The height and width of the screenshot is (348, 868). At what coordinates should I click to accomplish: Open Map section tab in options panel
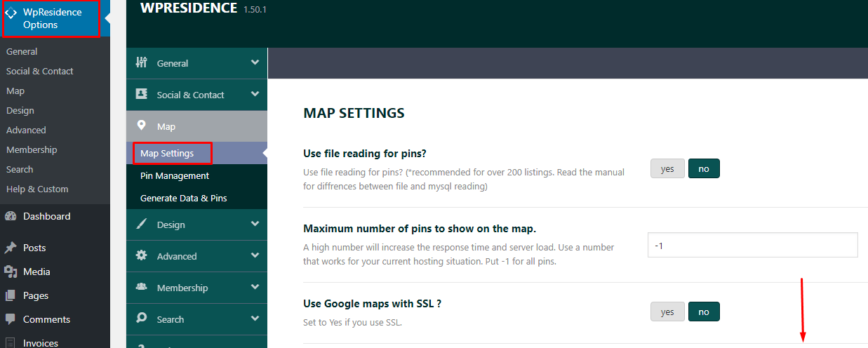coord(196,126)
